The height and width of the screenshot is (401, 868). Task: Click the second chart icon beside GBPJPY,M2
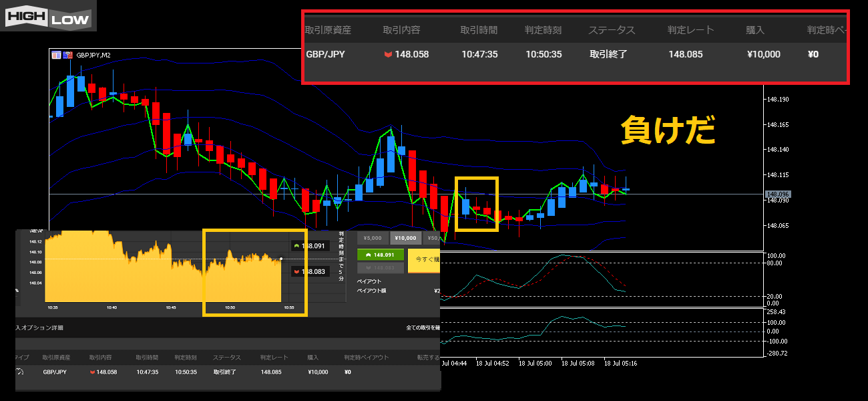pyautogui.click(x=67, y=55)
